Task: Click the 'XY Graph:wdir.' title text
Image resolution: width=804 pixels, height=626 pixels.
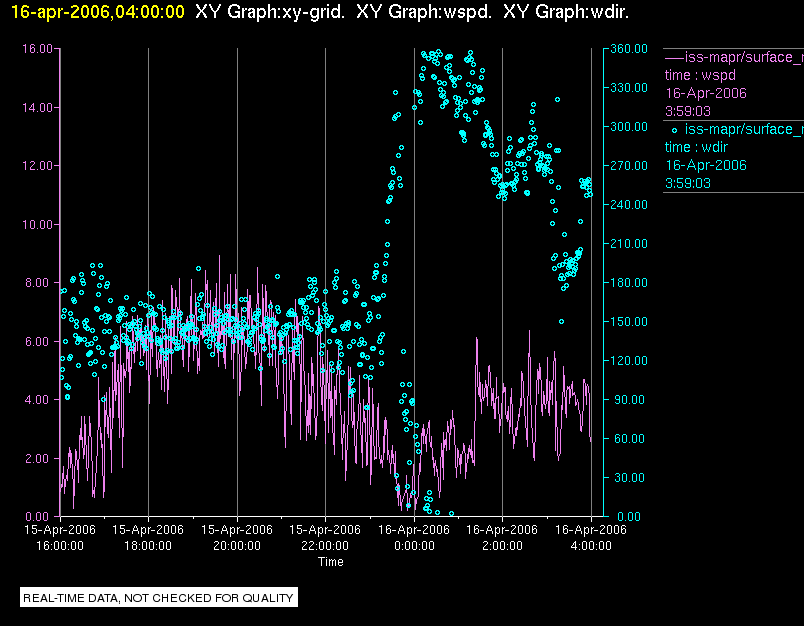Action: (x=566, y=12)
